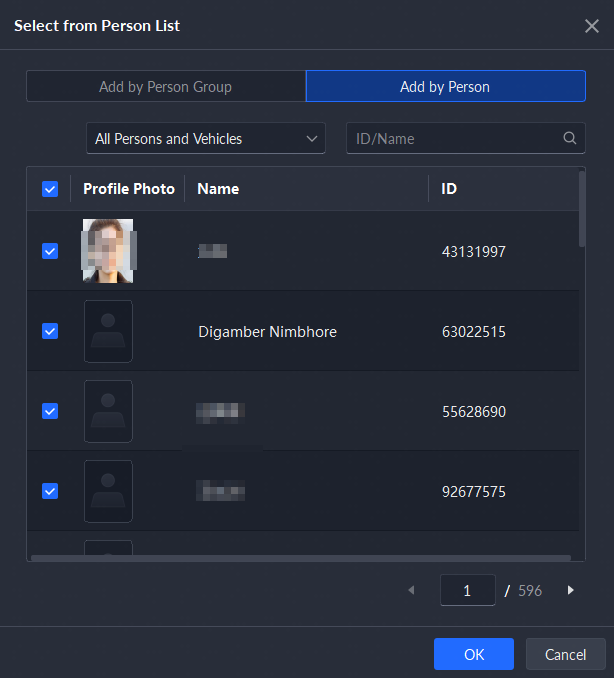
Task: Click placeholder avatar for ID 92677575
Action: (x=108, y=491)
